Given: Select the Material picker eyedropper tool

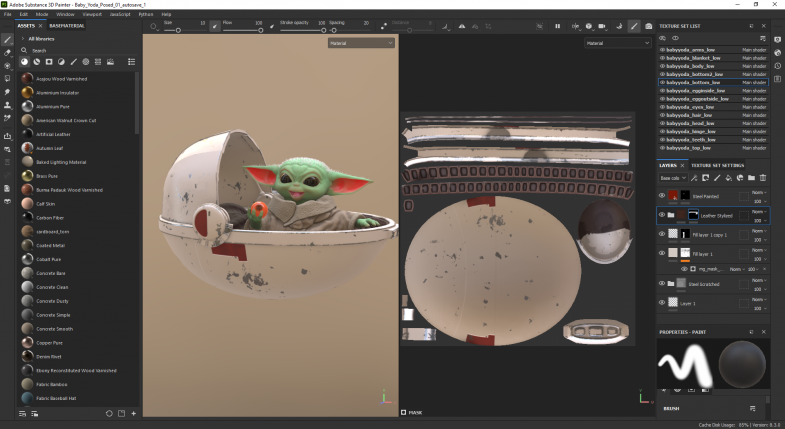Looking at the screenshot, I should 7,118.
